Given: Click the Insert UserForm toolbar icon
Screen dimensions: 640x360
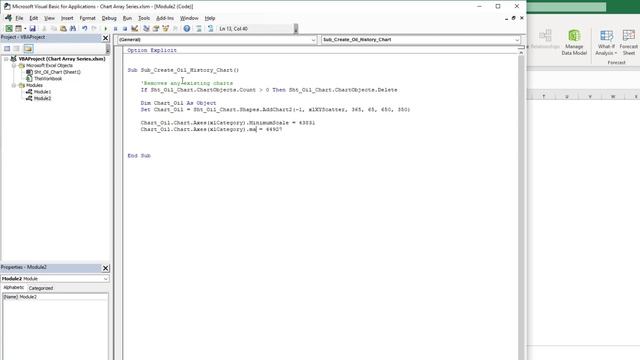Looking at the screenshot, I should [x=18, y=29].
